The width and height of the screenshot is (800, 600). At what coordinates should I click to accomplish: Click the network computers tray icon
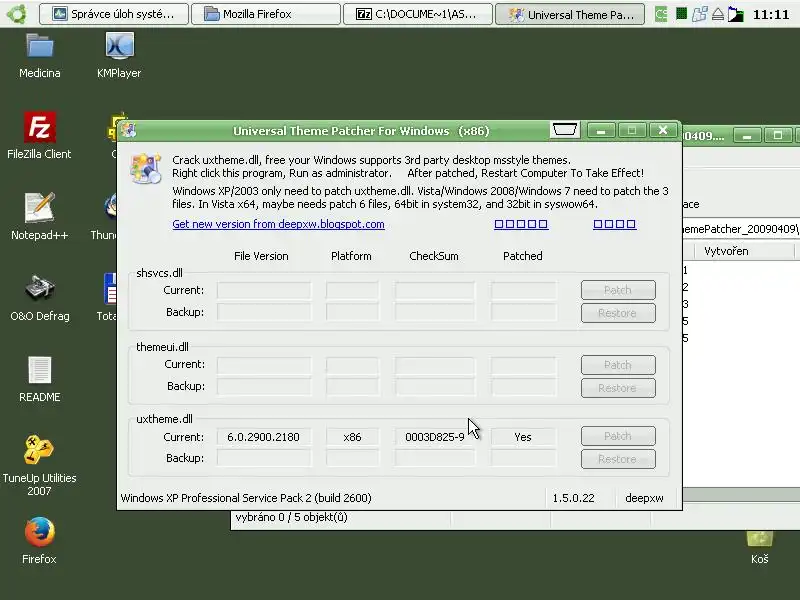coord(699,14)
